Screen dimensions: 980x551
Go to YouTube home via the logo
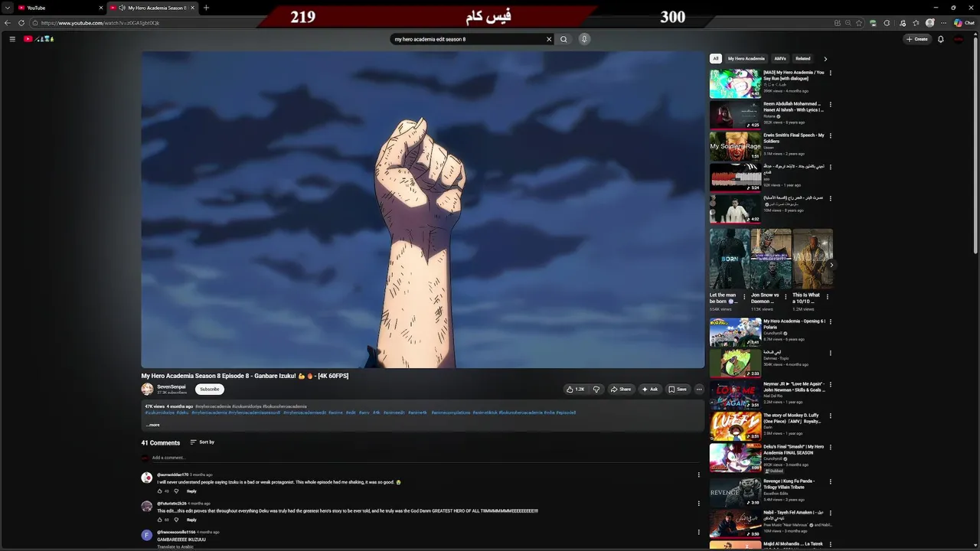click(38, 39)
